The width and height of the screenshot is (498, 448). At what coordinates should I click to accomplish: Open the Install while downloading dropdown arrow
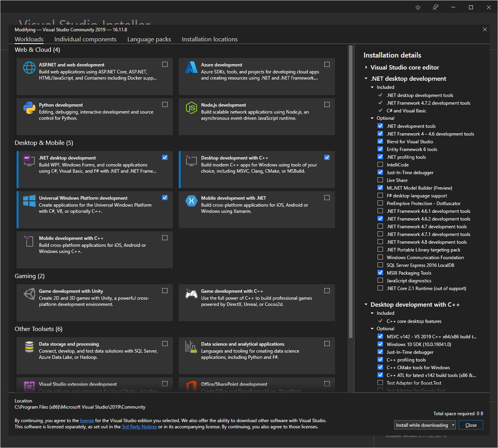[453, 425]
